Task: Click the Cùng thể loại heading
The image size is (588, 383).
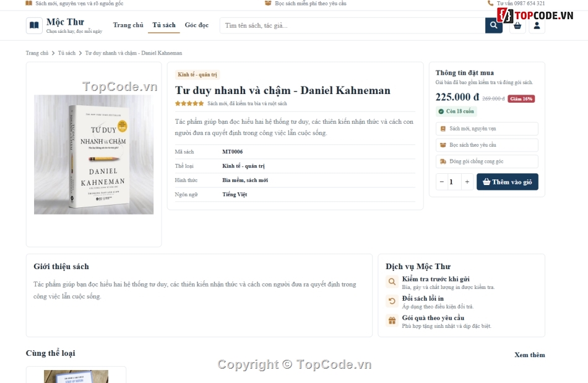Action: coord(51,353)
